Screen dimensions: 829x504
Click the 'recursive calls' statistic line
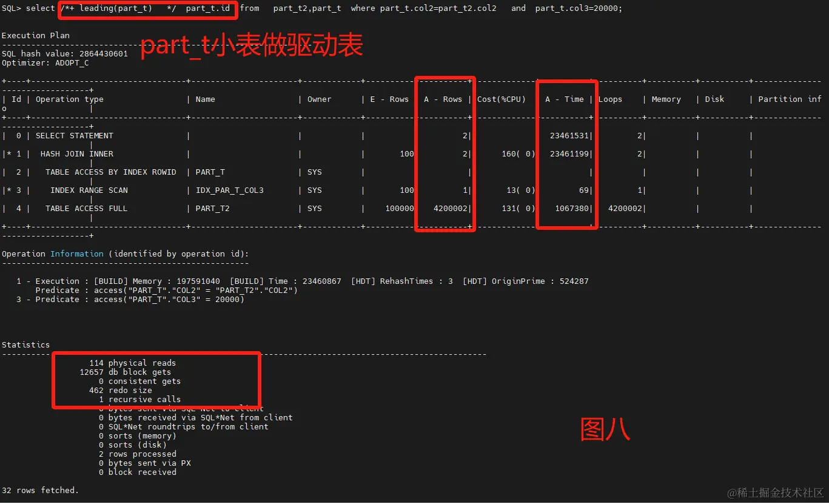coord(140,400)
